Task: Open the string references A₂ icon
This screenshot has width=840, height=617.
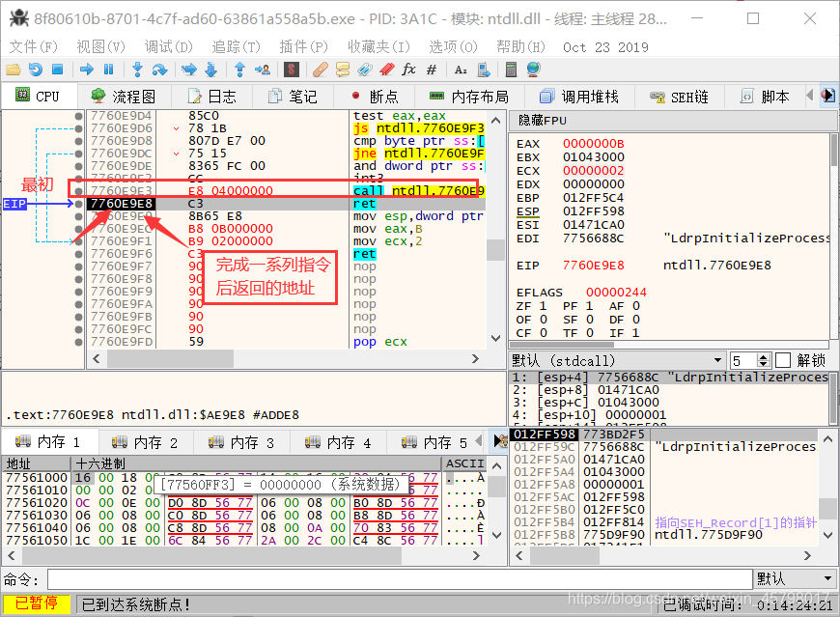Action: [x=461, y=70]
